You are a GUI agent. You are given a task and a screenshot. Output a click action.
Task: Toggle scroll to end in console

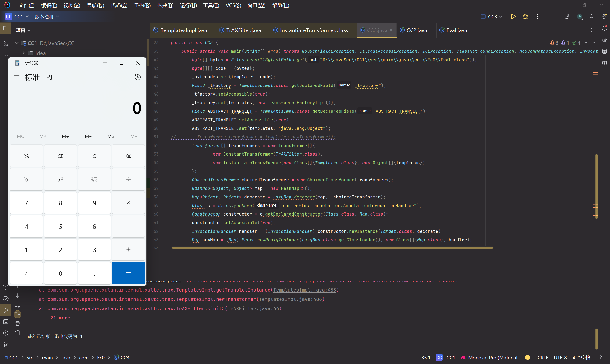pyautogui.click(x=18, y=314)
